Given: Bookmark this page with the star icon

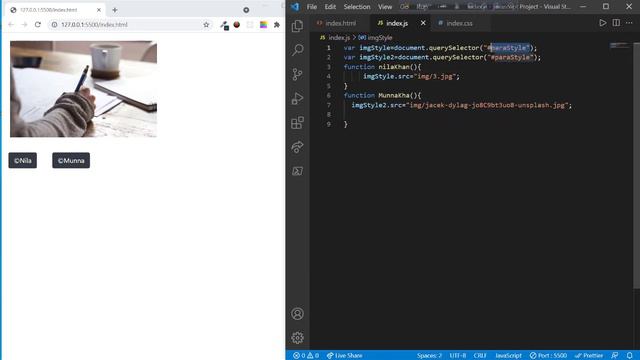Looking at the screenshot, I should point(206,24).
